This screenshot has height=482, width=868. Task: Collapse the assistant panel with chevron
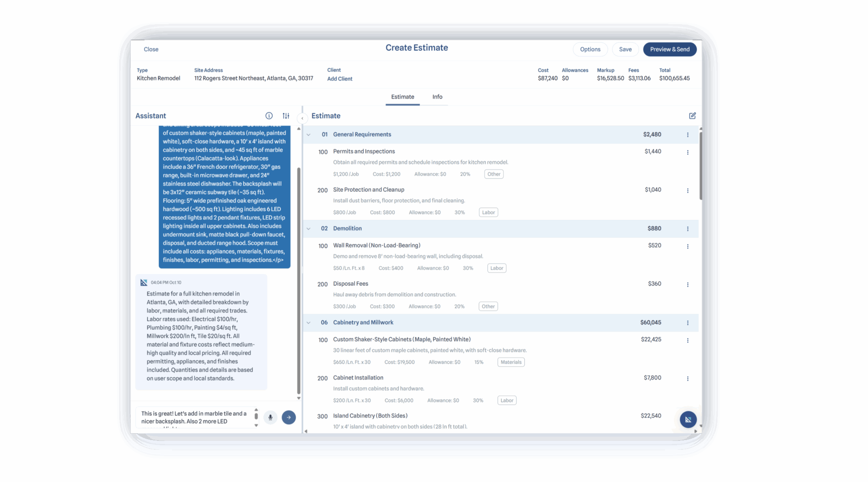(x=302, y=119)
